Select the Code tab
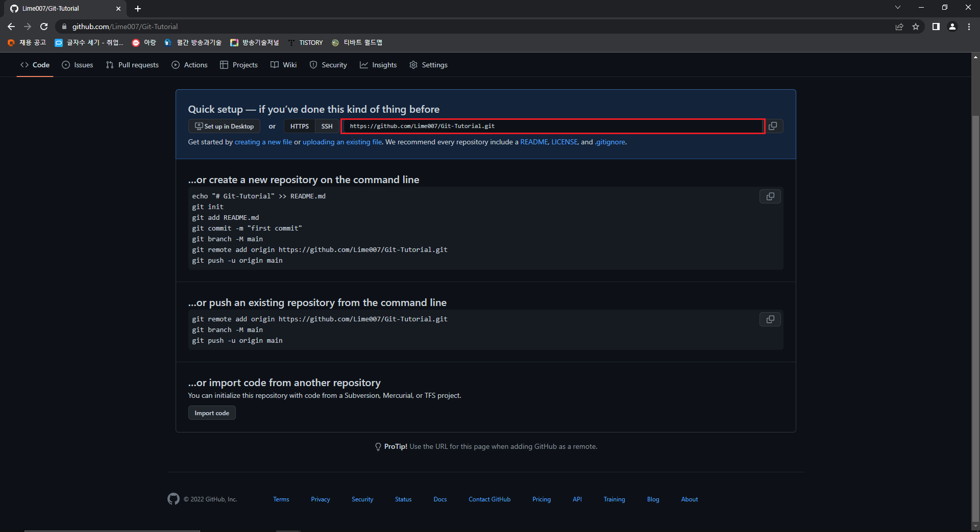Screen dimensions: 980x532 [35, 65]
